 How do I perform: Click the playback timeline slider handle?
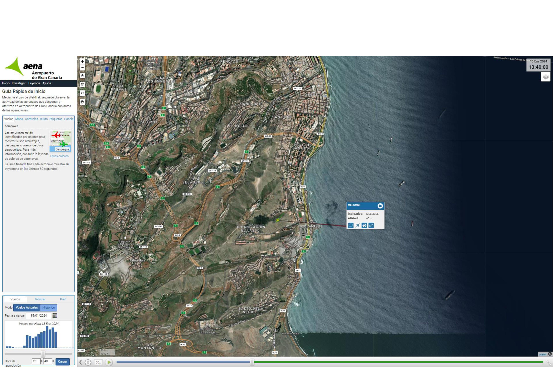[x=252, y=362]
